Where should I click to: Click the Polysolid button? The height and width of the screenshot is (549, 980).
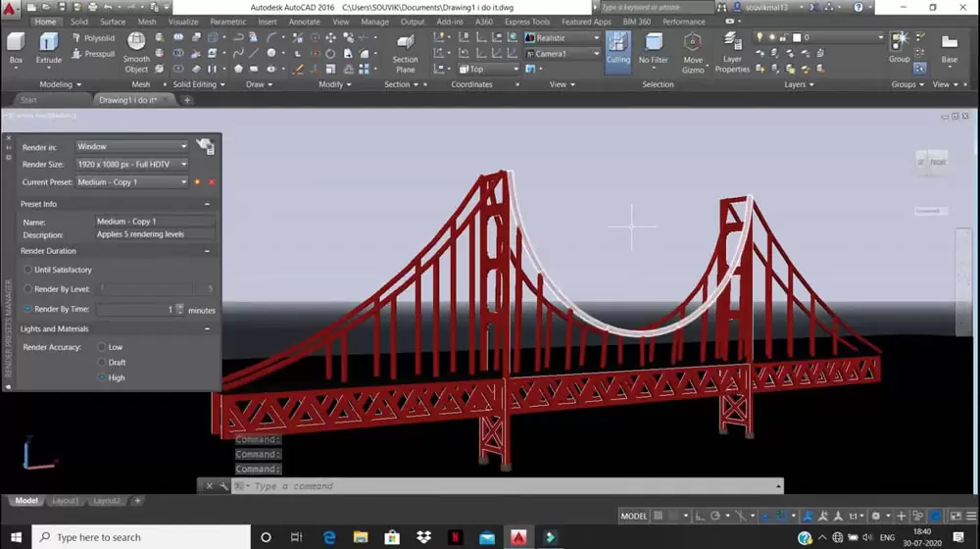[x=93, y=38]
